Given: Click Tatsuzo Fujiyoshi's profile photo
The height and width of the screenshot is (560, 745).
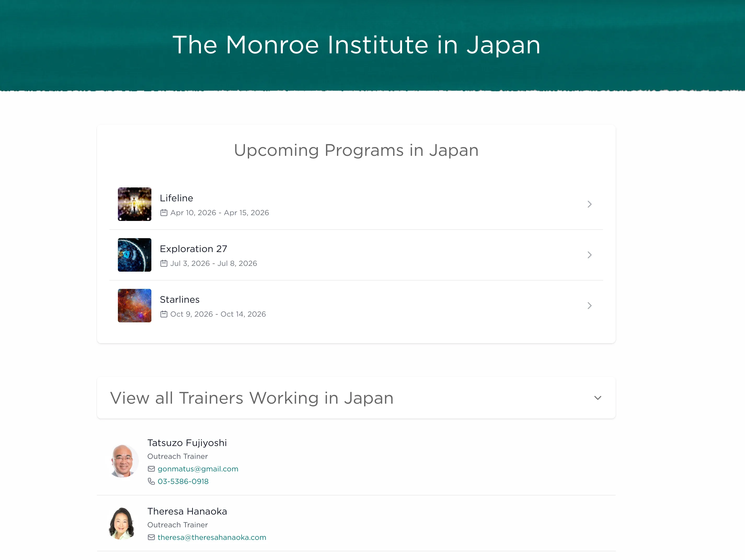Looking at the screenshot, I should coord(123,461).
